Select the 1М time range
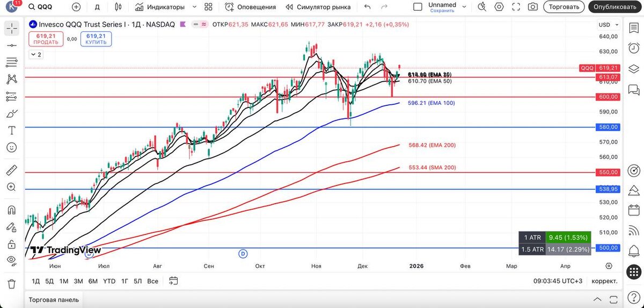Viewport: 644px width, 308px height. [64, 281]
